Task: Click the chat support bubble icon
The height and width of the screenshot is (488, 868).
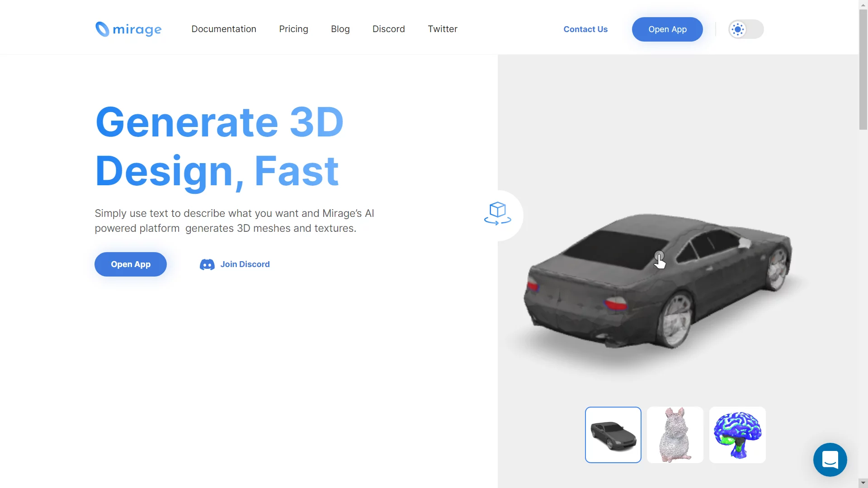Action: [x=830, y=460]
